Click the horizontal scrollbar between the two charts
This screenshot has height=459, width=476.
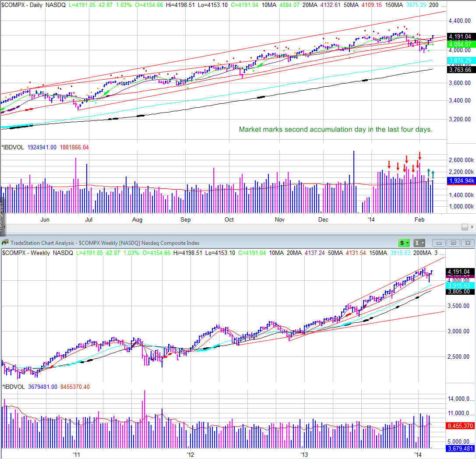(219, 227)
